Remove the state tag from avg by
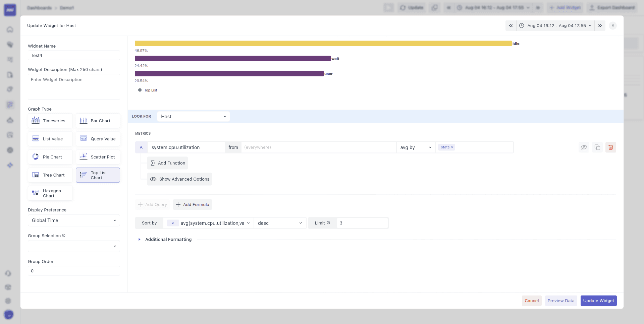 click(452, 147)
